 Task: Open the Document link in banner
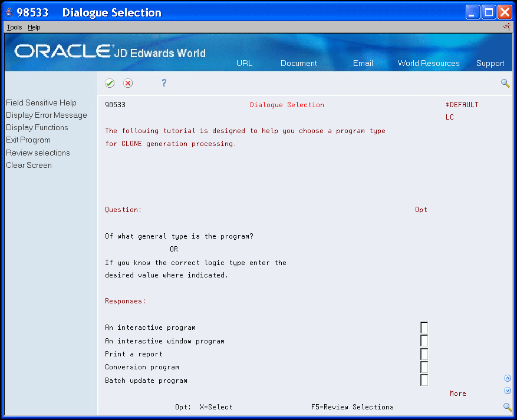[298, 63]
